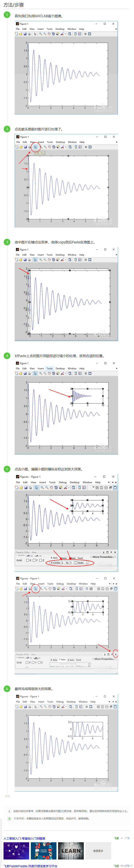Open purple AI network ad thumbnail
Screen dimensions: 134x868
[16, 851]
